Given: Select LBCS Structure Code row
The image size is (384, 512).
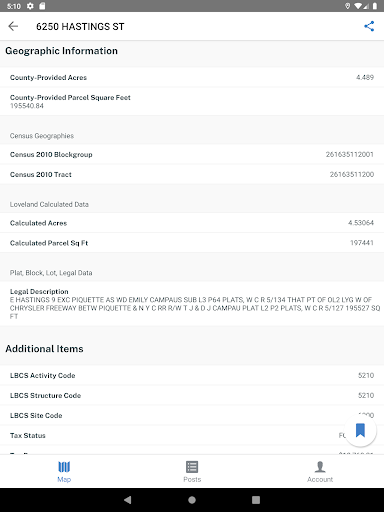Looking at the screenshot, I should click(192, 395).
